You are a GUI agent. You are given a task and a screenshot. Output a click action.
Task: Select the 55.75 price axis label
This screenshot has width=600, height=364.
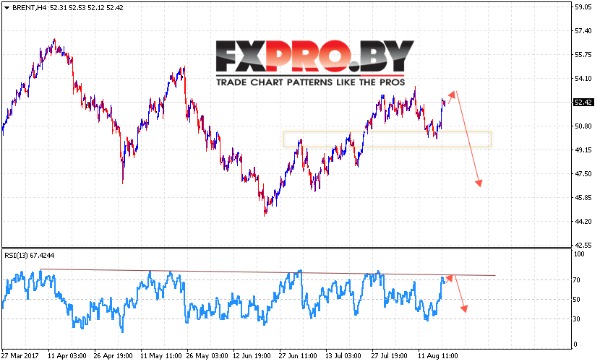583,55
